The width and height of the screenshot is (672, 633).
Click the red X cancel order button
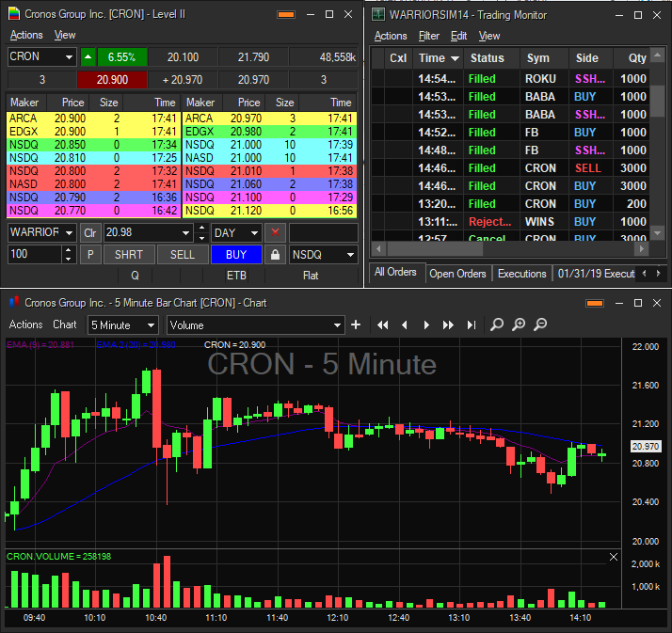(x=275, y=232)
